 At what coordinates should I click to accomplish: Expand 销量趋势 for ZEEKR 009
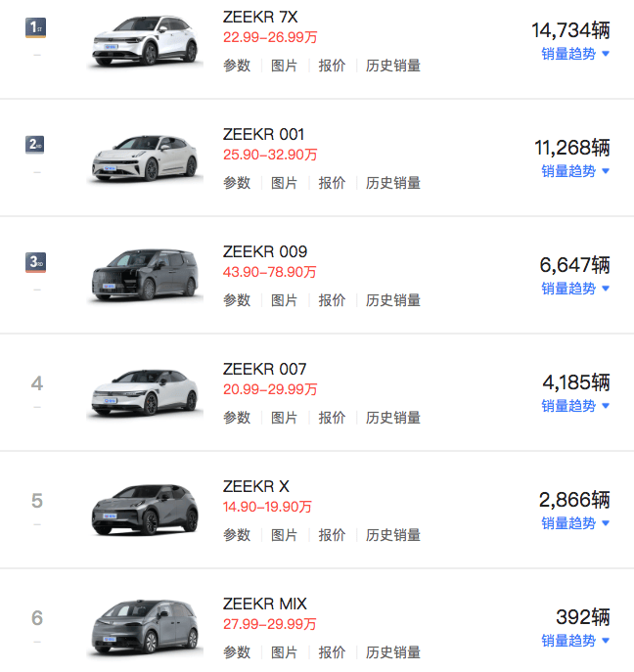[575, 289]
